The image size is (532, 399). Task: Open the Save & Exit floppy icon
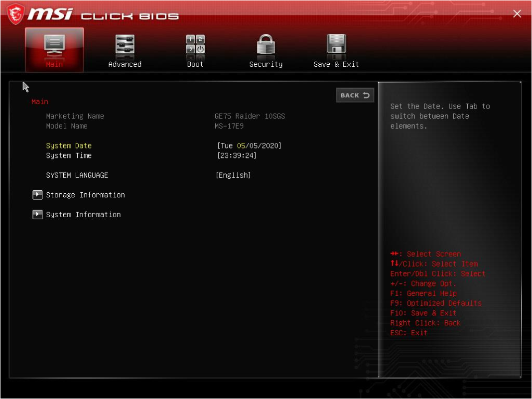tap(336, 45)
